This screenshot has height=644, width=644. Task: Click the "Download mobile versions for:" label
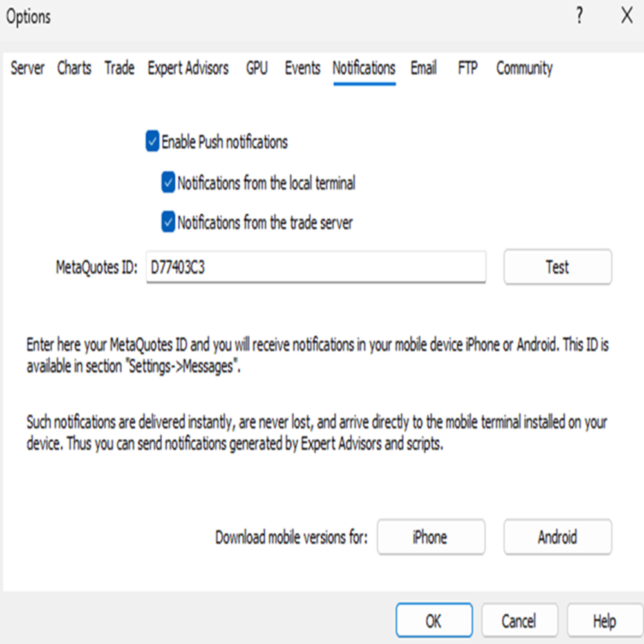[x=291, y=537]
